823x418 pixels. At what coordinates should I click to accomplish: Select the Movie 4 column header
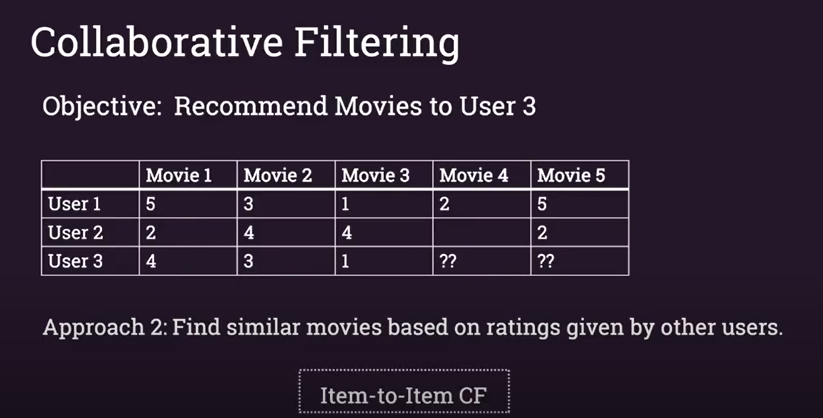pyautogui.click(x=482, y=175)
